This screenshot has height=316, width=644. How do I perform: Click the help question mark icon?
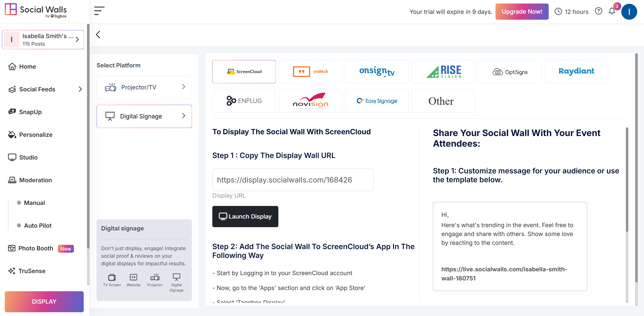[x=598, y=11]
